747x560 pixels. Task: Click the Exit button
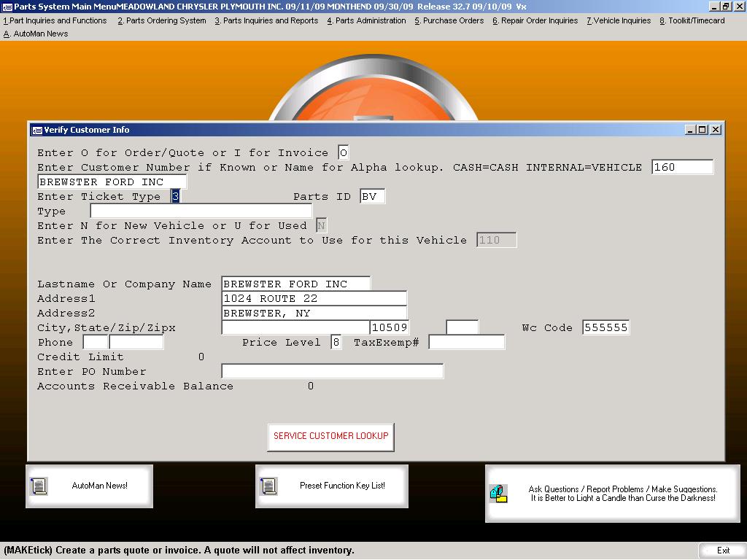722,551
